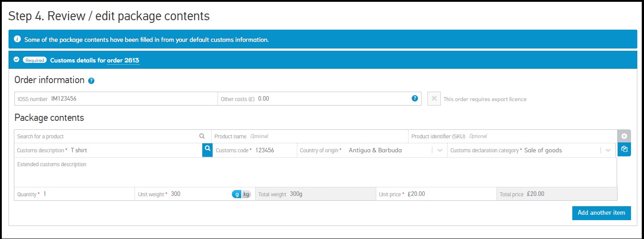
Task: Click the blue customs description search icon
Action: (x=207, y=150)
